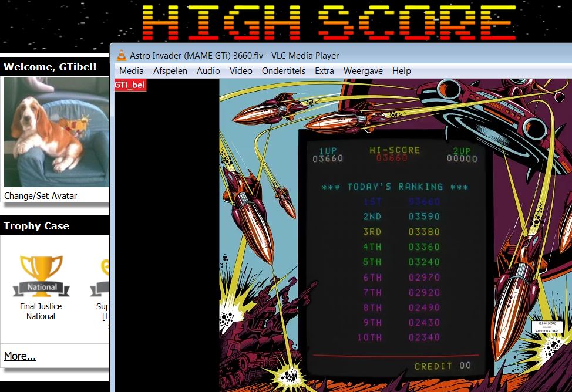
Task: Click the gold National trophy icon
Action: click(x=41, y=276)
